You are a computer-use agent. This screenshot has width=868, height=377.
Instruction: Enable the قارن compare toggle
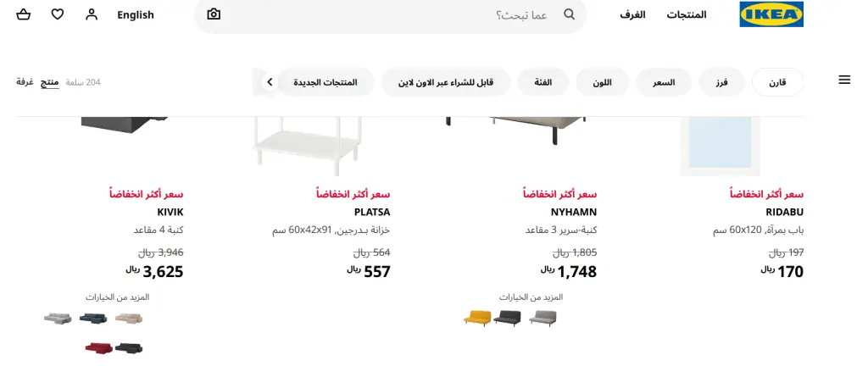(777, 82)
